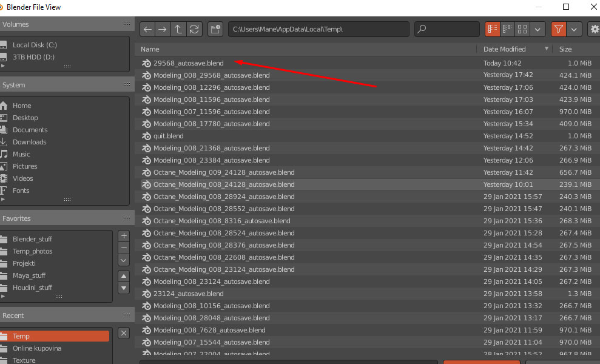Navigate up to parent directory
The height and width of the screenshot is (364, 600).
click(x=178, y=29)
